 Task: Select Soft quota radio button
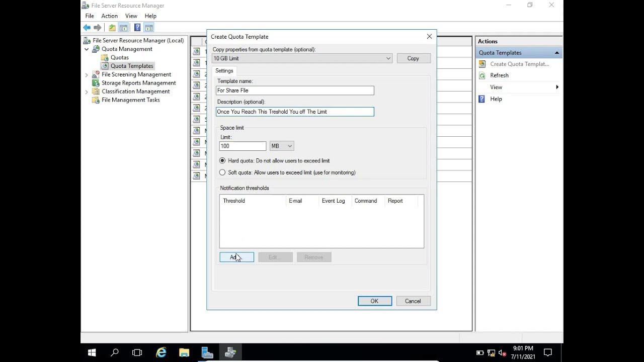coord(222,172)
